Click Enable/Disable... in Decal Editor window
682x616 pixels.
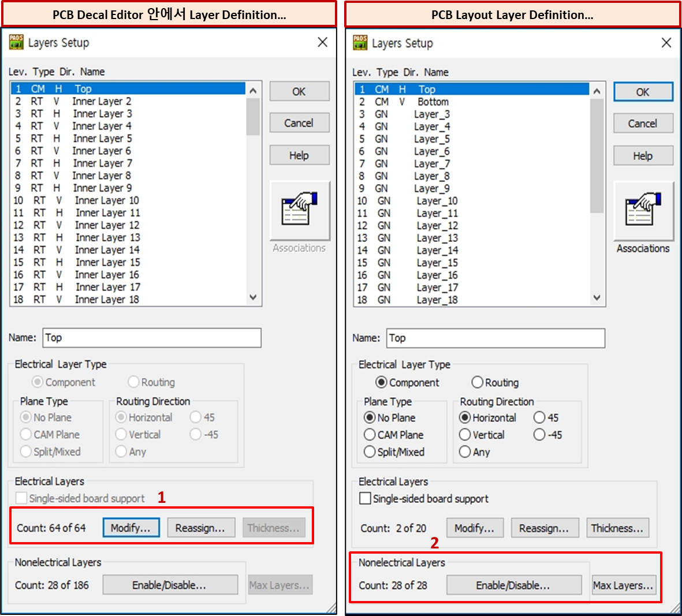click(x=170, y=585)
